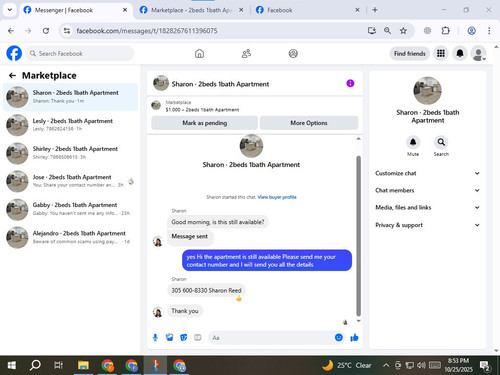Open the browser extensions puzzle icon
500x375 pixels.
pyautogui.click(x=445, y=31)
